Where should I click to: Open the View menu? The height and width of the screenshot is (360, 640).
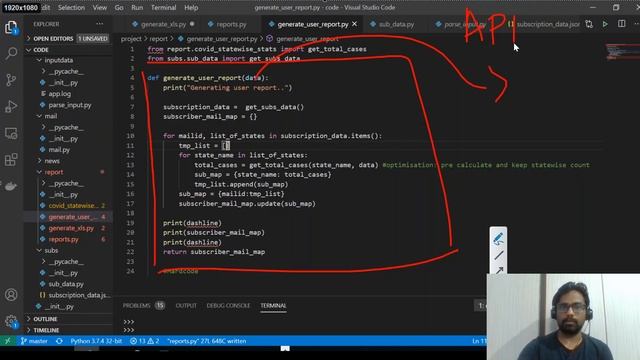pyautogui.click(x=100, y=8)
